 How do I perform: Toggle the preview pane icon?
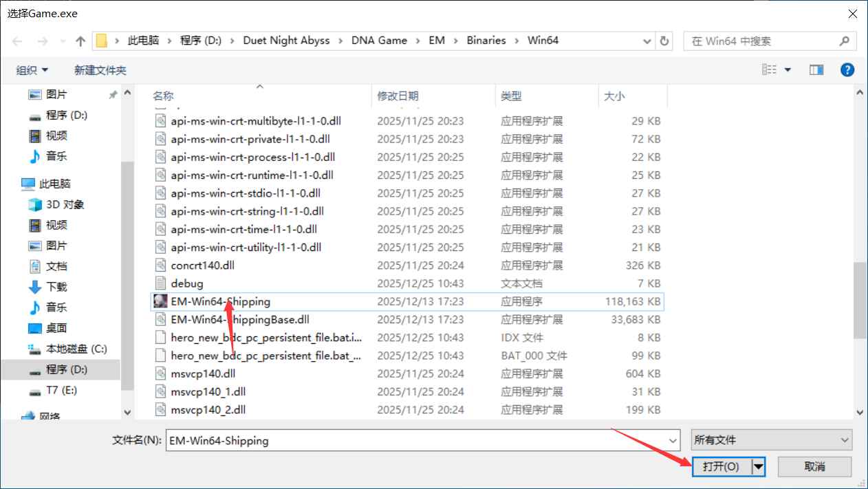coord(815,69)
